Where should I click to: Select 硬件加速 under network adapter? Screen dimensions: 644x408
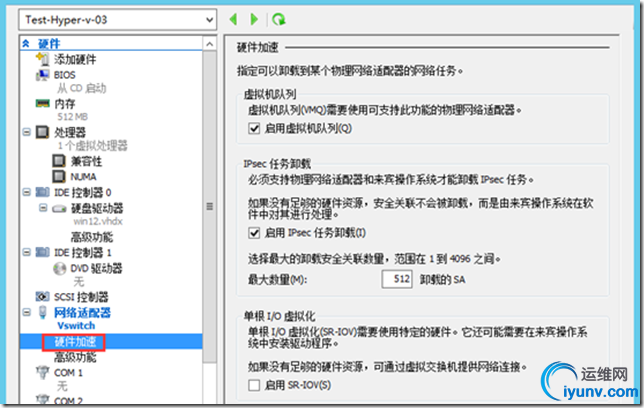pos(75,342)
